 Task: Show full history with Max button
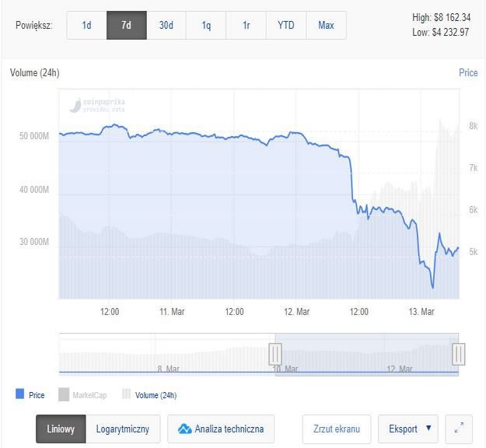pyautogui.click(x=327, y=26)
